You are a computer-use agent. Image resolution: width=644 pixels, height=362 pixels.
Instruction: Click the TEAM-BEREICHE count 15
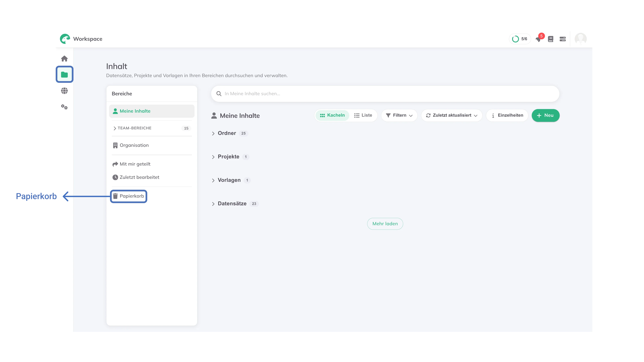pyautogui.click(x=186, y=128)
